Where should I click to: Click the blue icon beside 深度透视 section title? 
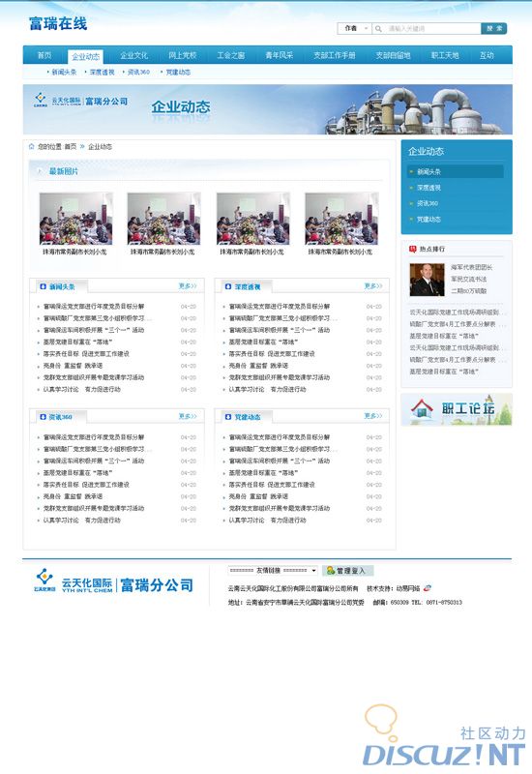tap(228, 286)
